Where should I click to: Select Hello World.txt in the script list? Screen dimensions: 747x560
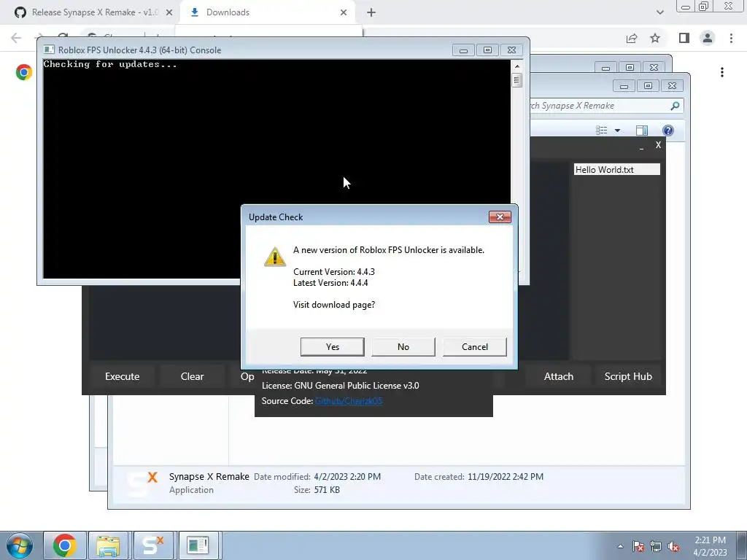point(616,169)
